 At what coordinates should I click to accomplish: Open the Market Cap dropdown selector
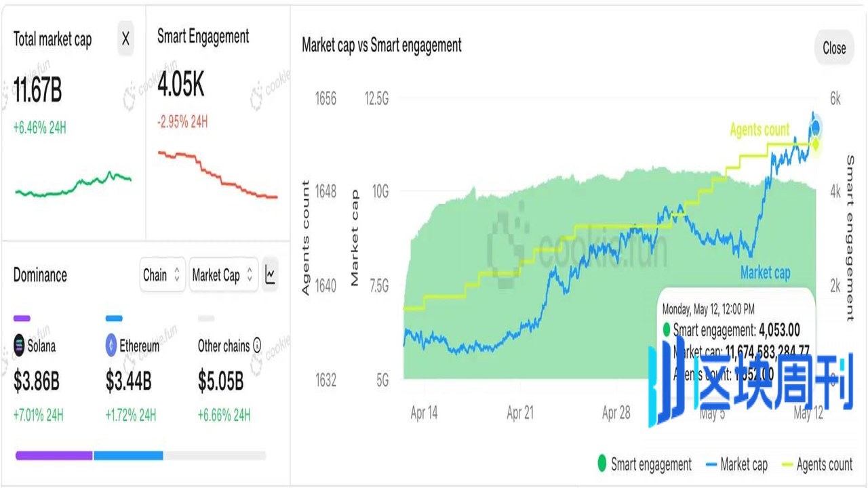[224, 275]
